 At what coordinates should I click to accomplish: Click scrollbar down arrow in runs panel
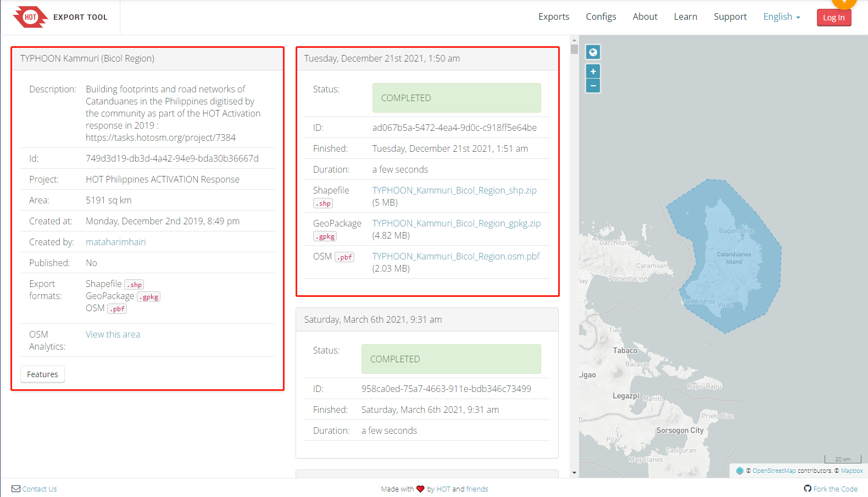pos(574,473)
